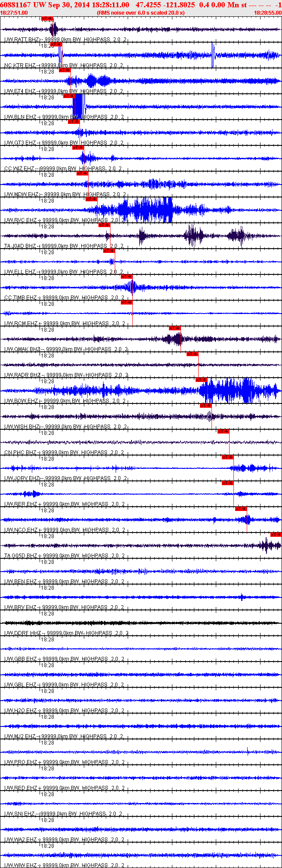The image size is (282, 868).
Task: Click the red pick marker on UW.NCO trace
Action: (241, 509)
